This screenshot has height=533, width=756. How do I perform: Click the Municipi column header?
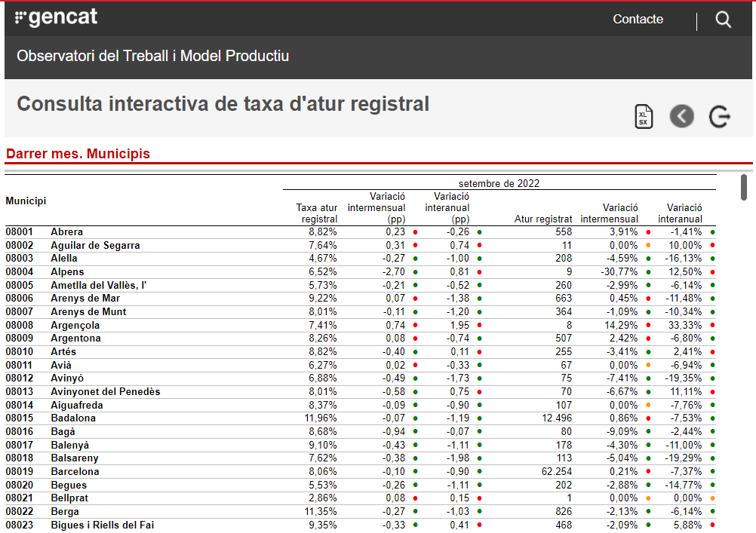click(26, 201)
